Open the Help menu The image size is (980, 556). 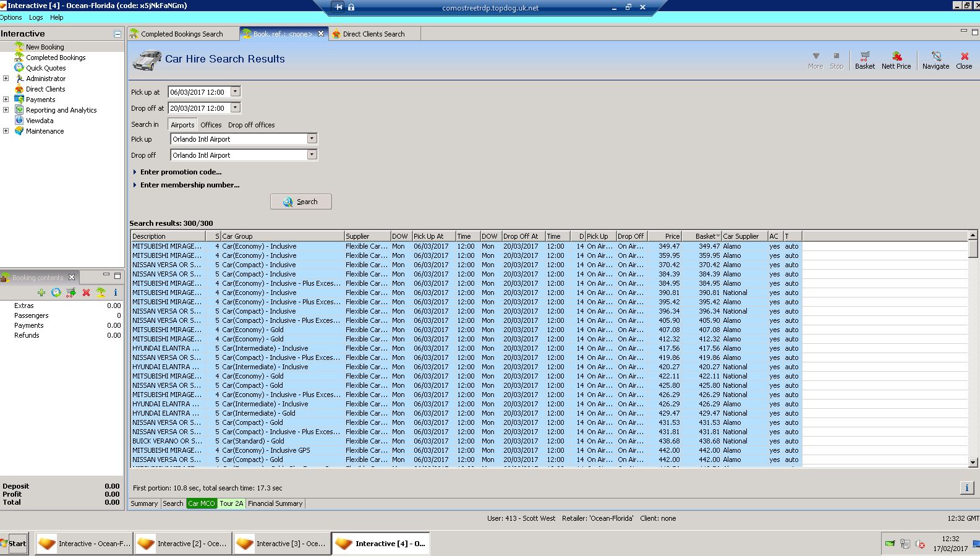pos(57,17)
